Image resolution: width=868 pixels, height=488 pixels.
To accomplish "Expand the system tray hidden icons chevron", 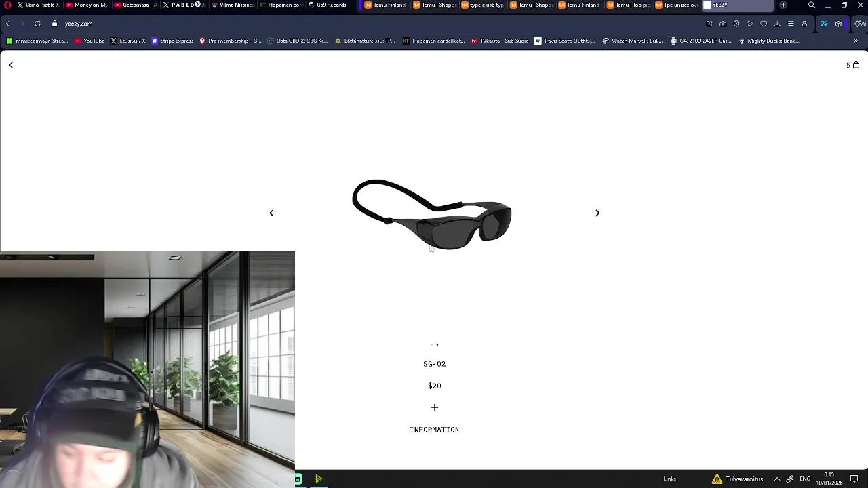I will tap(777, 479).
